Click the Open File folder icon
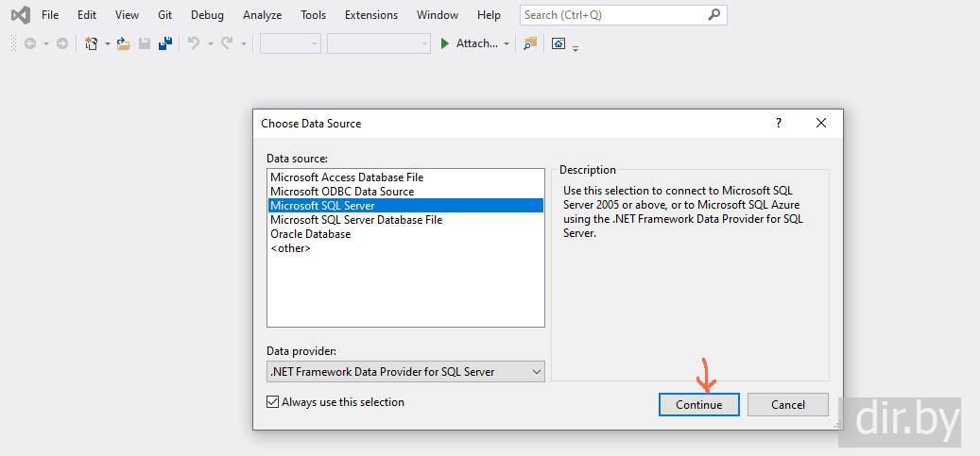 point(124,43)
